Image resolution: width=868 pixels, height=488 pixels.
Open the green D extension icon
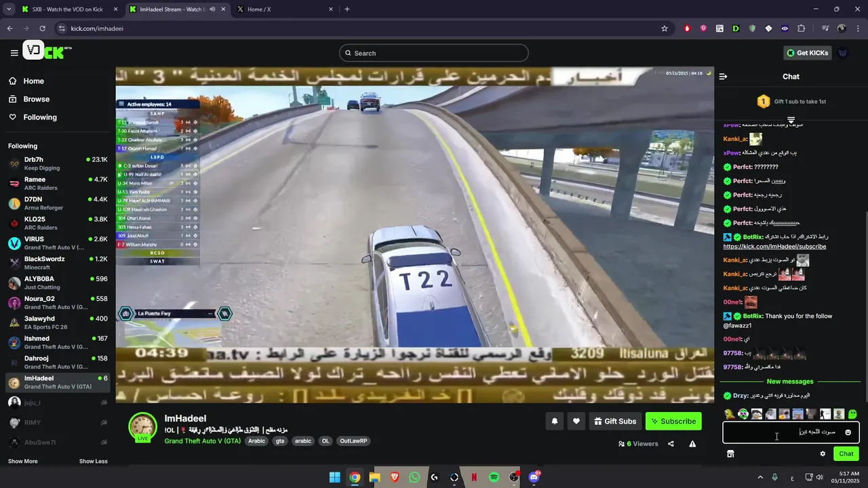[x=736, y=28]
